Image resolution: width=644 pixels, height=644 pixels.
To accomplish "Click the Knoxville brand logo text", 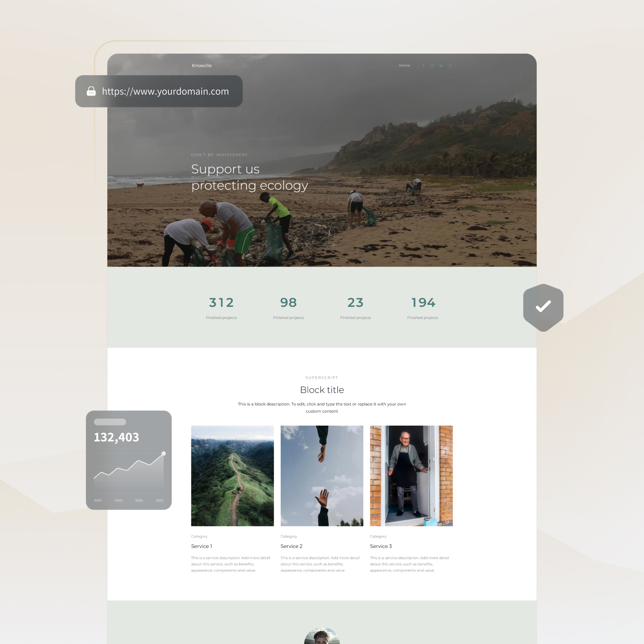I will pyautogui.click(x=201, y=65).
